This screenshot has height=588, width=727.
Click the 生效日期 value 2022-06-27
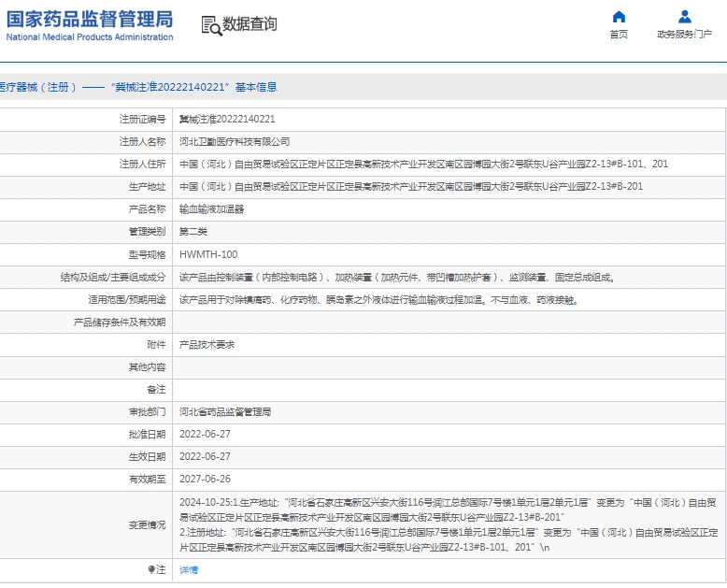point(205,457)
